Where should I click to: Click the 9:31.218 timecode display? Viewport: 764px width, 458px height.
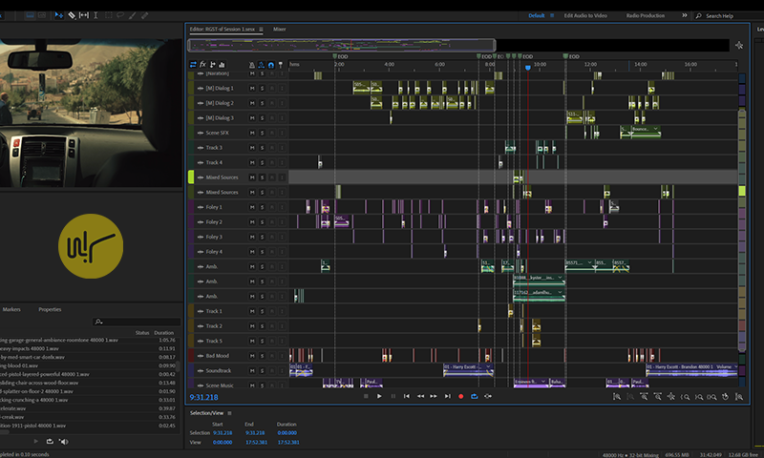point(204,398)
